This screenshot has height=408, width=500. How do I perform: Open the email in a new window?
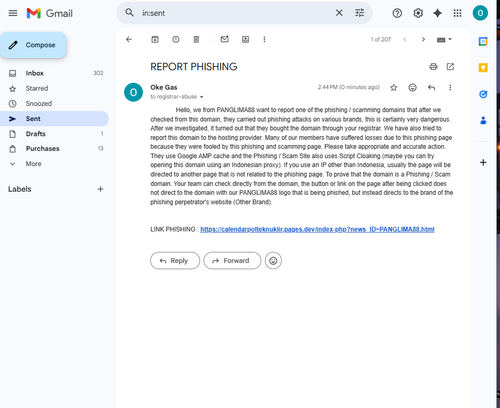pos(450,67)
